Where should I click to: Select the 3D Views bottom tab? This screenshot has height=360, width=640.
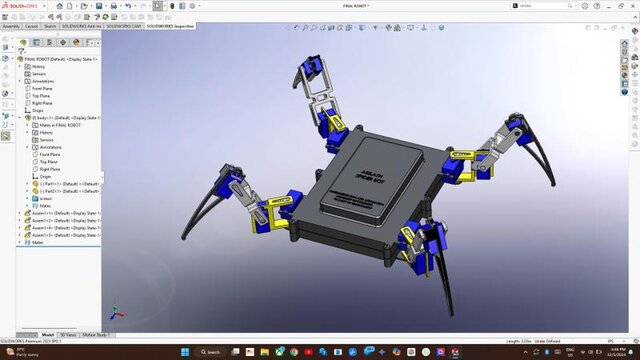(x=68, y=335)
